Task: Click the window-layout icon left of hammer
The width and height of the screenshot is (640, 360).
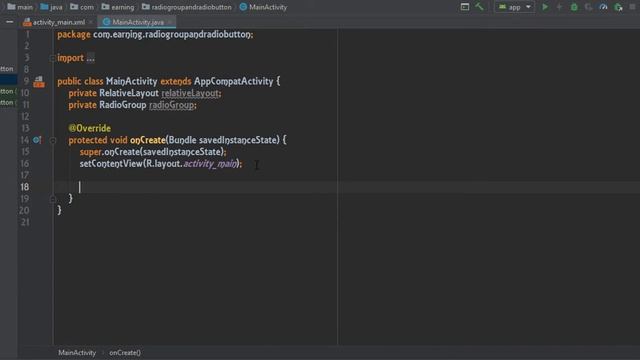Action: click(x=464, y=7)
